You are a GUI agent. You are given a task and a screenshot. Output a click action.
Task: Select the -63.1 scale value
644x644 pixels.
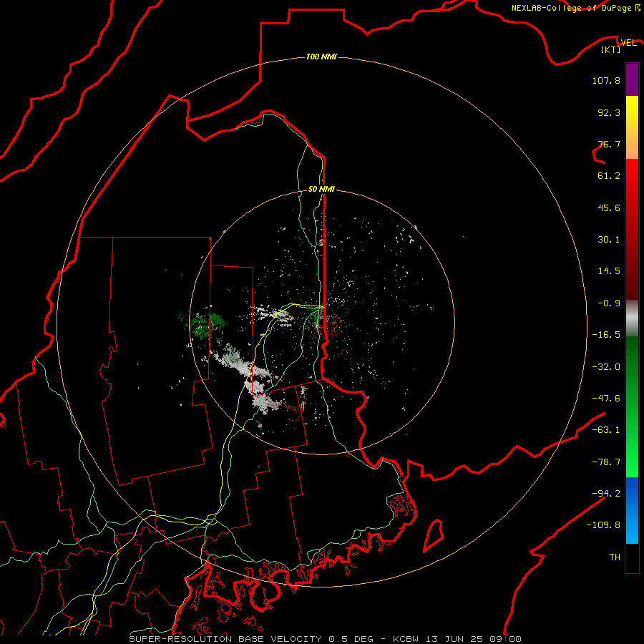click(606, 430)
